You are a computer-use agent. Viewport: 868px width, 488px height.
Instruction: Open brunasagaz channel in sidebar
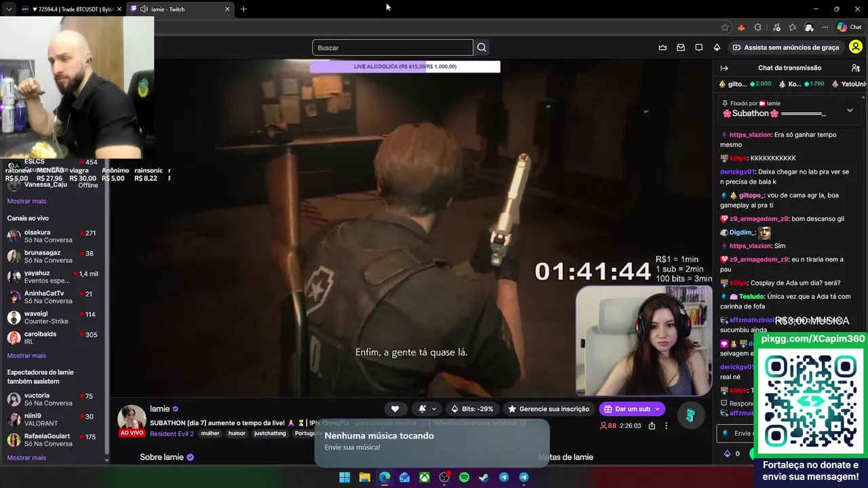[54, 257]
